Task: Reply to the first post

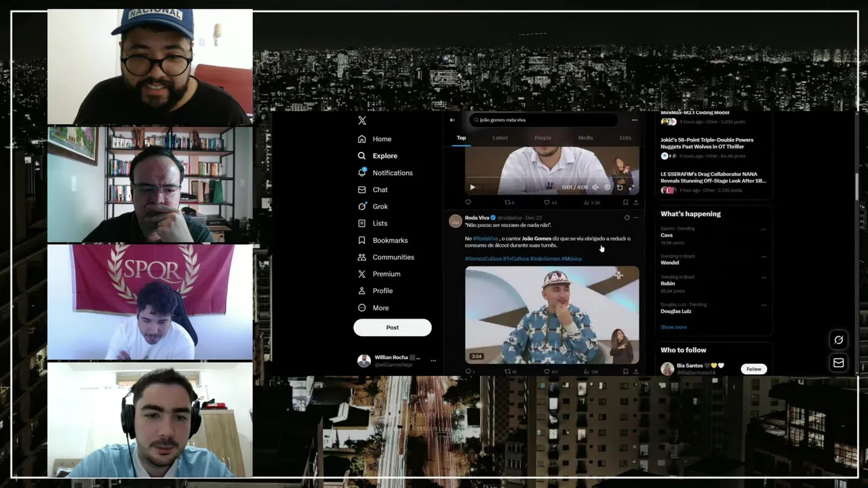Action: tap(468, 202)
